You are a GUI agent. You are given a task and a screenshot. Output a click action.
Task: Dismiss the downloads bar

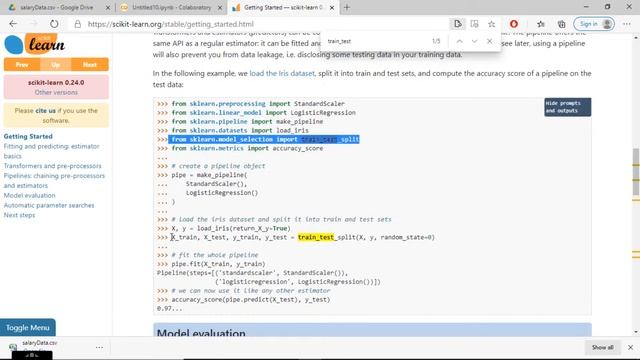point(631,347)
